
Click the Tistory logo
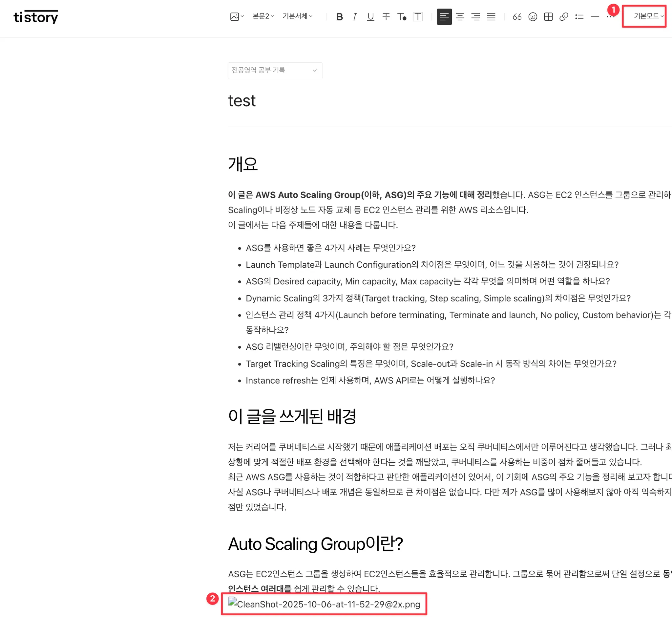coord(36,17)
